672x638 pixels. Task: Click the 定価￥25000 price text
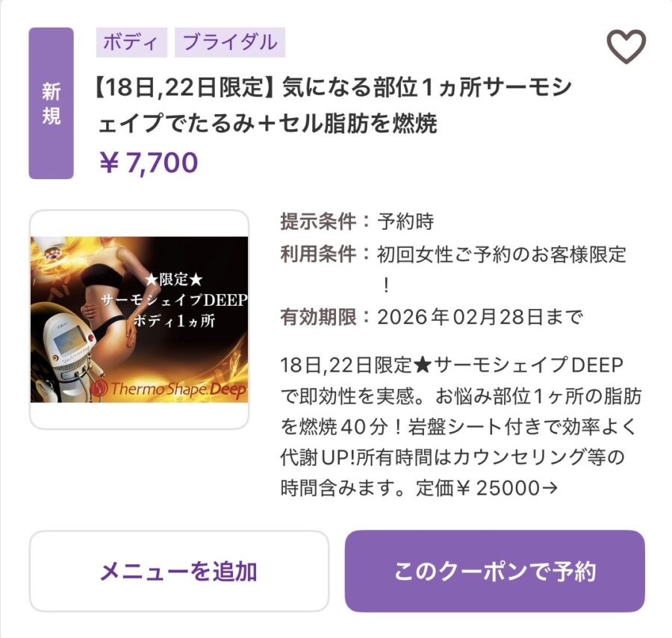click(477, 488)
